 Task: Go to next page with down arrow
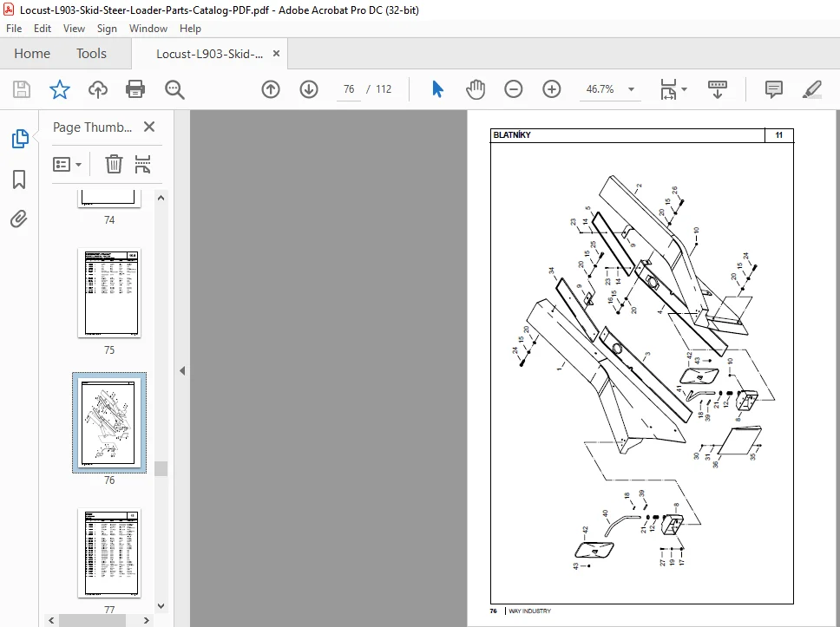click(309, 88)
